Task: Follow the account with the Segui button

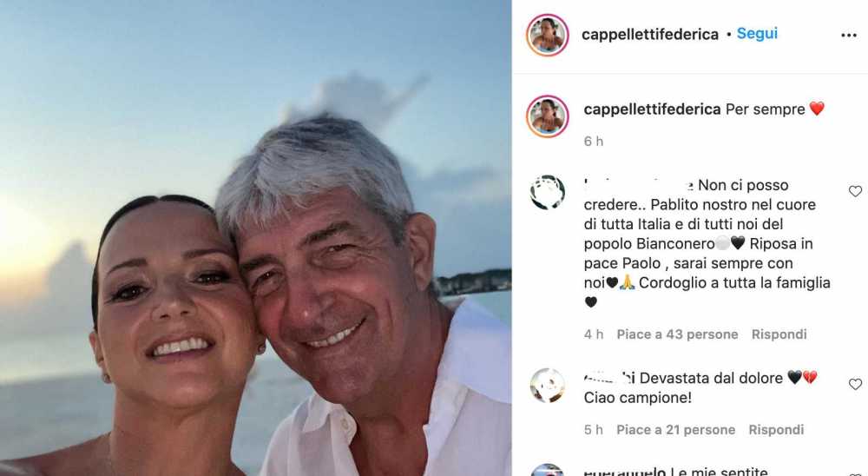Action: 757,34
